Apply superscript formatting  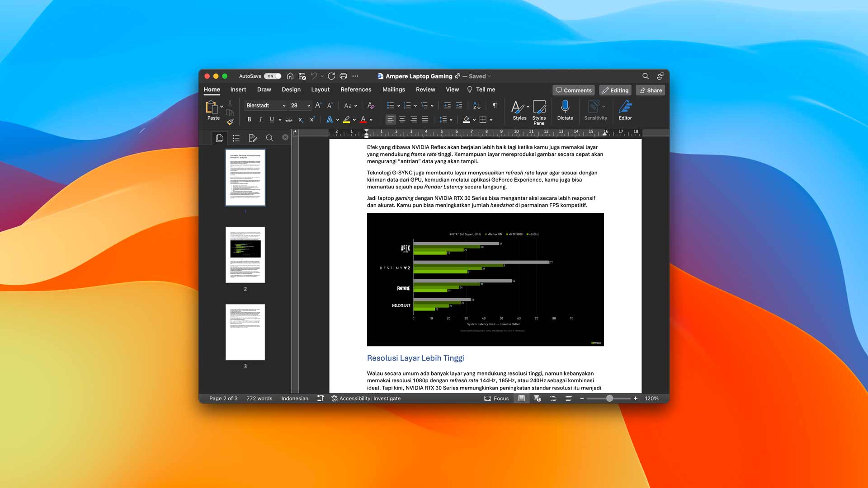coord(312,120)
